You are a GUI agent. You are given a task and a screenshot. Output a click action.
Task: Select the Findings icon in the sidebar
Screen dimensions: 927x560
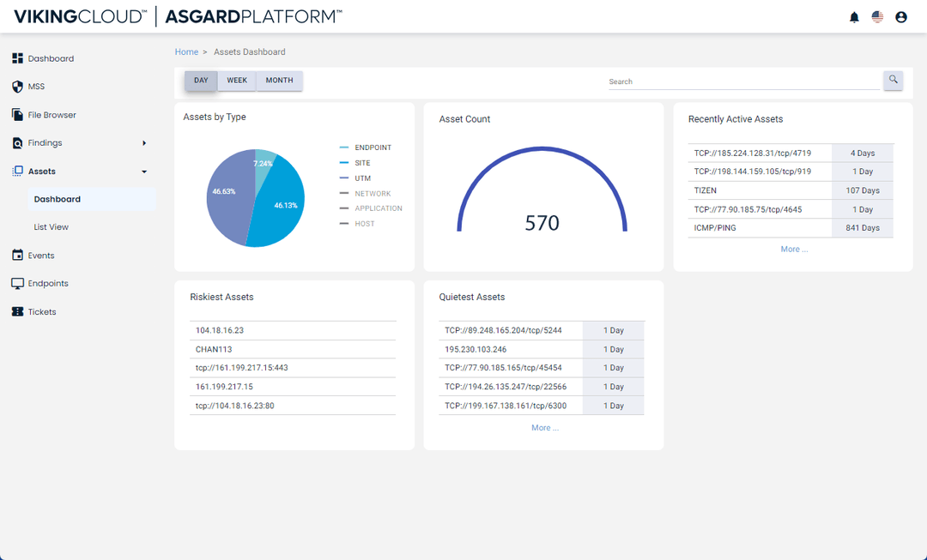pyautogui.click(x=17, y=142)
